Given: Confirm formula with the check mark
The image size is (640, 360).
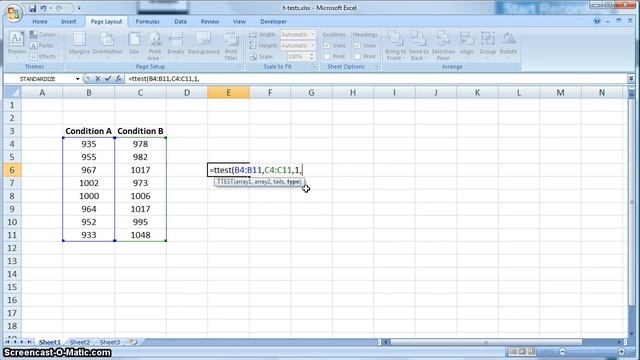Looking at the screenshot, I should [108, 78].
